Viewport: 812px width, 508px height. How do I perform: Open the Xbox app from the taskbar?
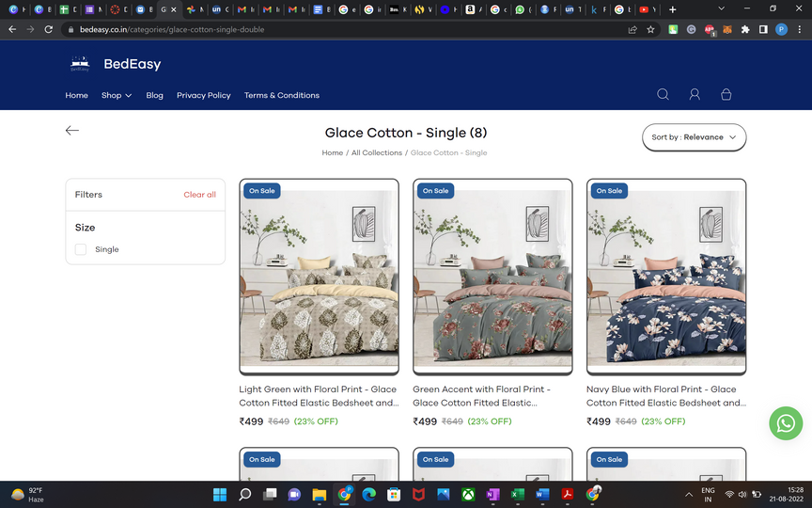(468, 495)
